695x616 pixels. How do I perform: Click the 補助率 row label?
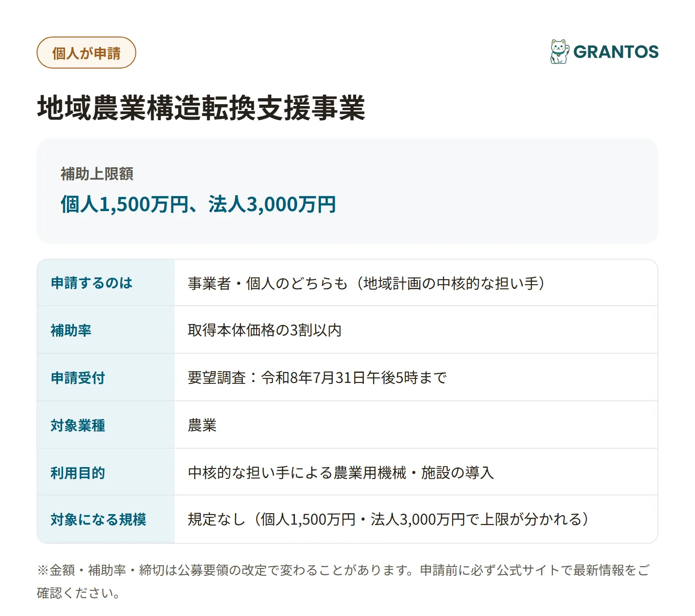pyautogui.click(x=71, y=330)
